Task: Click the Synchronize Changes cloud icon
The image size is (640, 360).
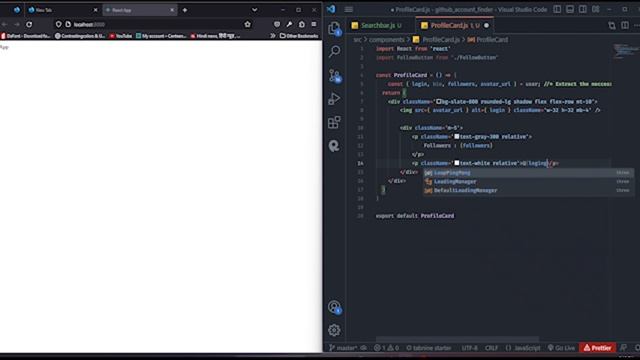Action: coord(364,348)
